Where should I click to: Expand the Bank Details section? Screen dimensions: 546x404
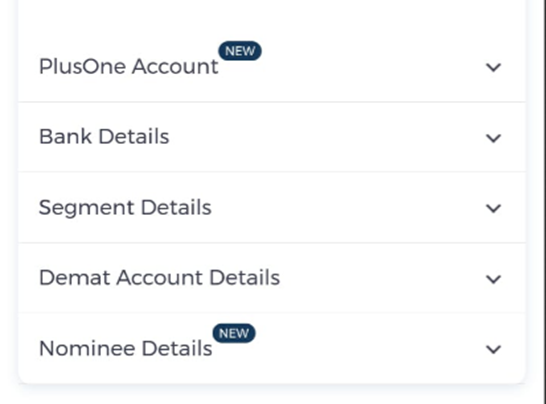pyautogui.click(x=272, y=137)
